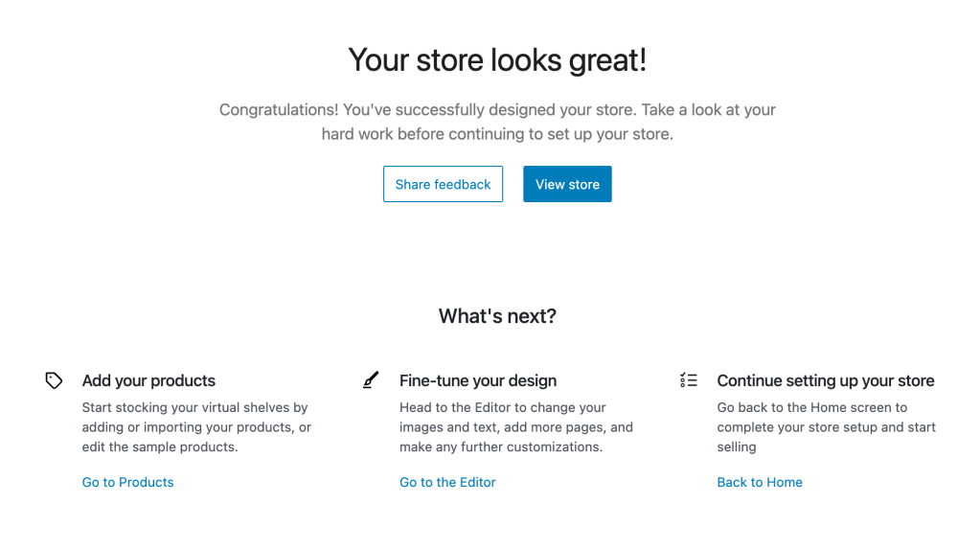Select the 'What's next?' heading
The image size is (980, 549).
[x=497, y=315]
